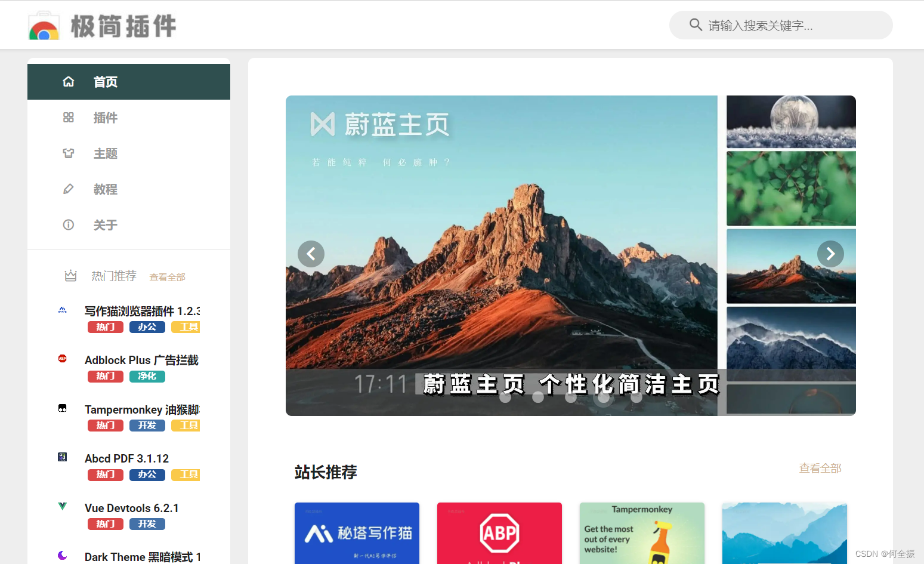Select the first carousel indicator dot
924x564 pixels.
(x=505, y=397)
